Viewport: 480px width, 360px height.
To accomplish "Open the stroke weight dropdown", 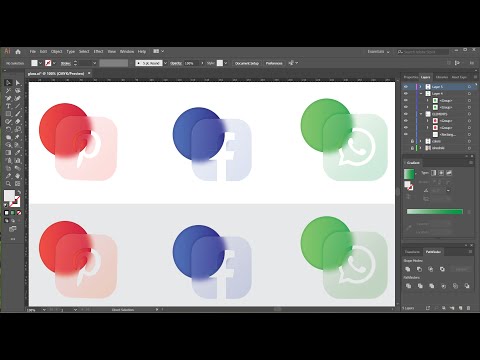I will point(94,63).
